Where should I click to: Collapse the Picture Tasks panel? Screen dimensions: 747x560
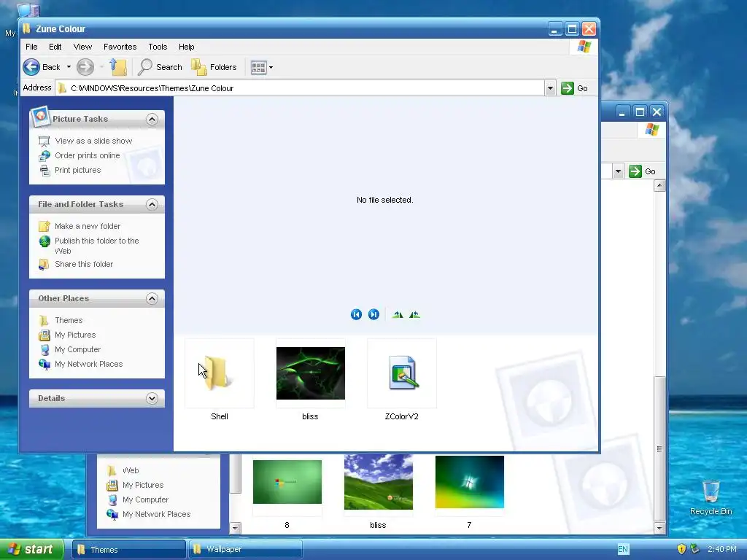pos(152,119)
